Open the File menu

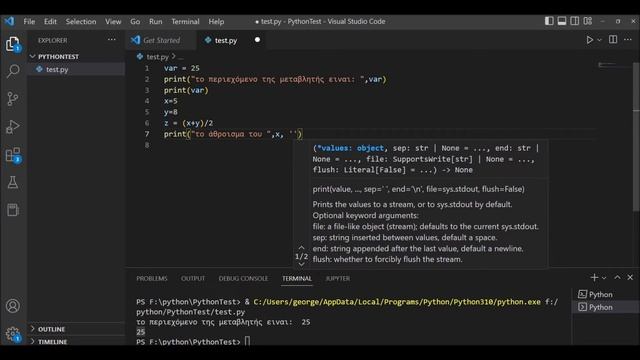click(x=29, y=21)
